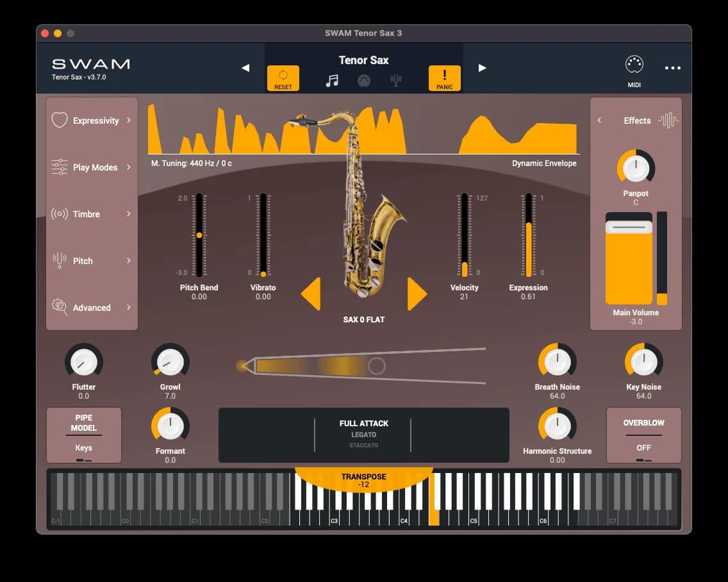728x582 pixels.
Task: Click the Expressivity heart icon
Action: click(60, 120)
